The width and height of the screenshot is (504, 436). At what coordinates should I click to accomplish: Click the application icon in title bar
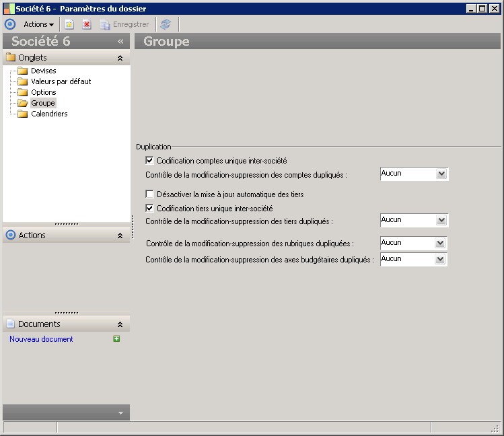pos(9,9)
